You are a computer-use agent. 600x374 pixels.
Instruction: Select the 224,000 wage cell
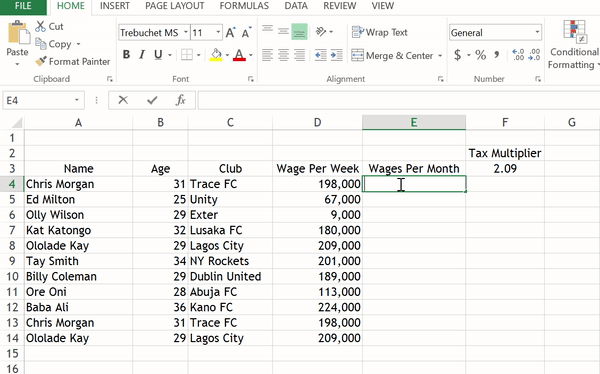tap(318, 307)
